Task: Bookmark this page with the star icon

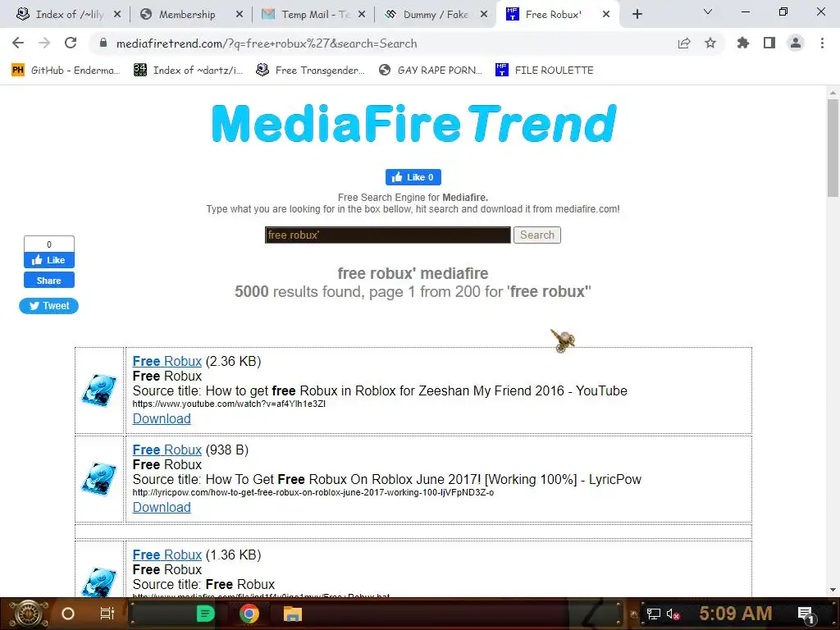Action: [x=710, y=43]
